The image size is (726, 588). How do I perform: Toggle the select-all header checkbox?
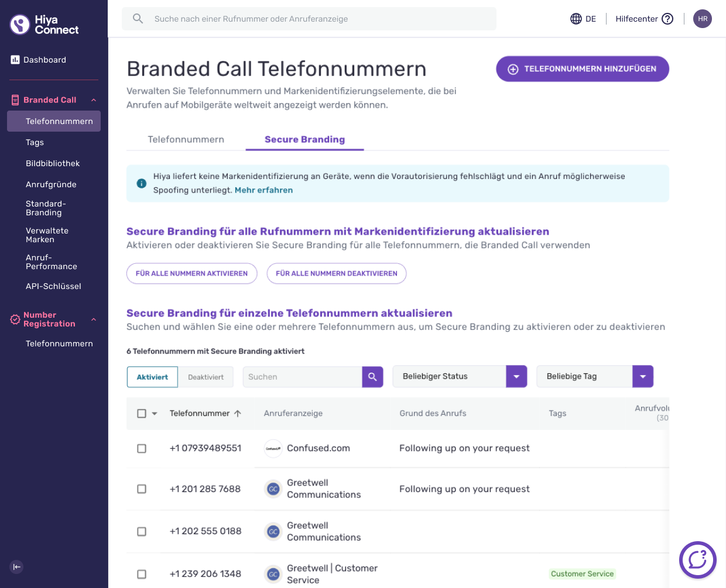[x=142, y=413]
